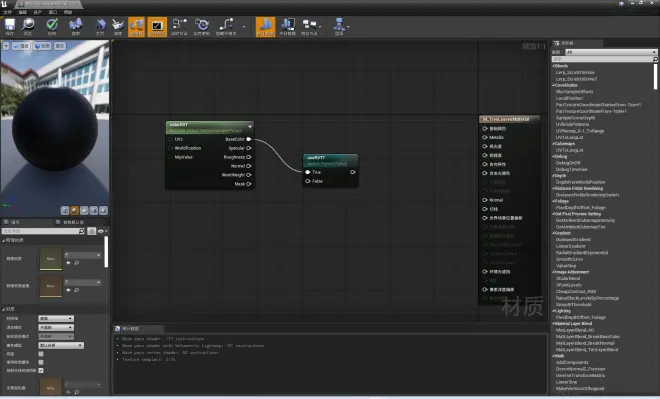Image resolution: width=660 pixels, height=399 pixels.
Task: Toggle the Live Nodes toolbar button
Action: tap(179, 27)
